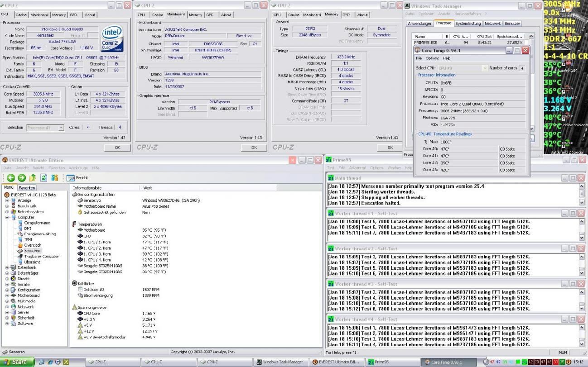Open the Processor #1 selection dropdown in CPU-Z
588x367 pixels.
[x=45, y=128]
